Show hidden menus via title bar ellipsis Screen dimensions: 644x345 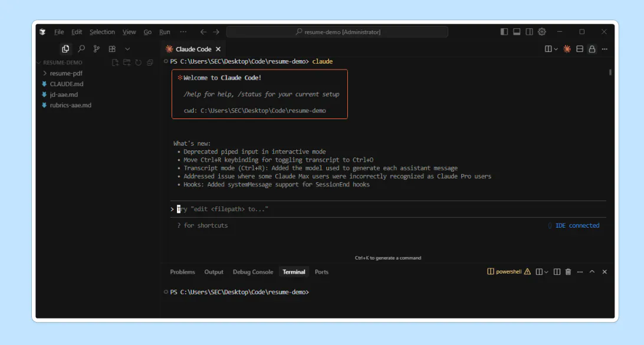[x=183, y=32]
